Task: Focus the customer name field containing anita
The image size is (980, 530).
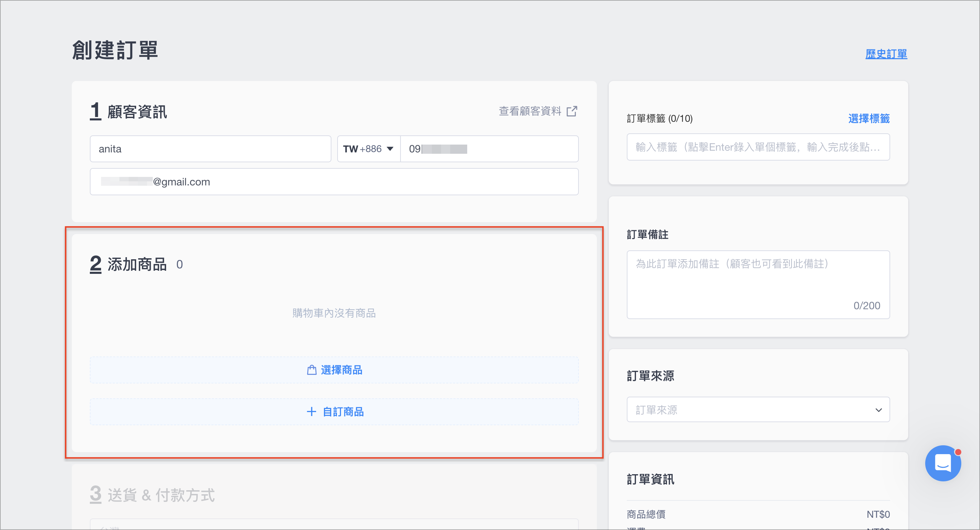Action: coord(210,149)
